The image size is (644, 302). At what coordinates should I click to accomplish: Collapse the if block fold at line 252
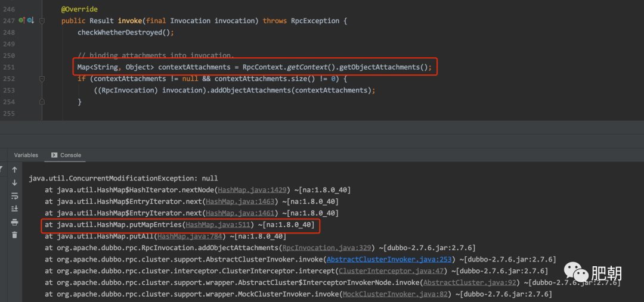(x=42, y=79)
